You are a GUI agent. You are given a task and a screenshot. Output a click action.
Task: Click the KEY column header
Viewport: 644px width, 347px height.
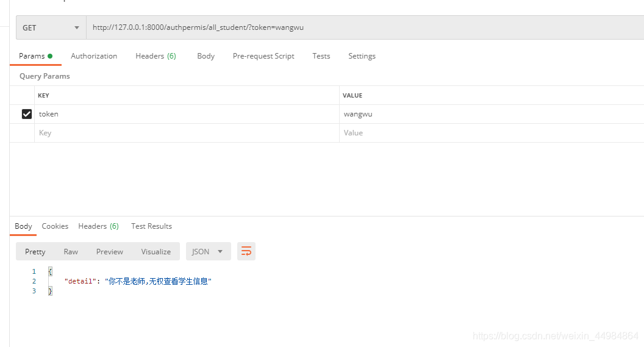click(43, 95)
